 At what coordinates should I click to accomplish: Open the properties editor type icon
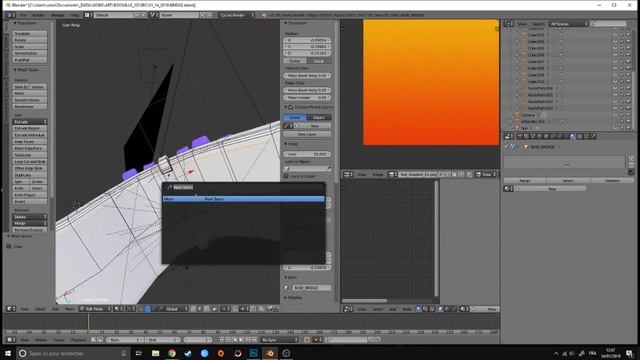[x=508, y=136]
